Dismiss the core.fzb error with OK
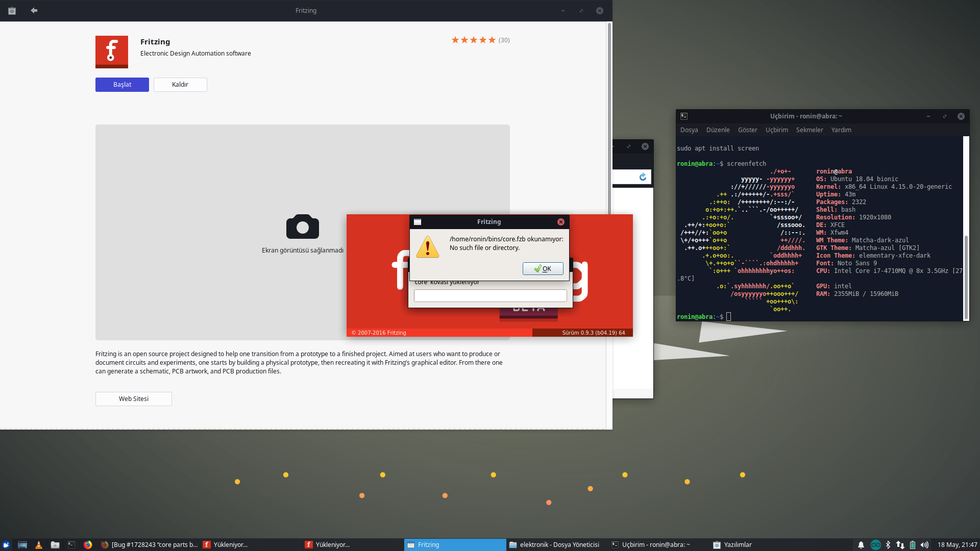This screenshot has height=551, width=980. point(543,268)
